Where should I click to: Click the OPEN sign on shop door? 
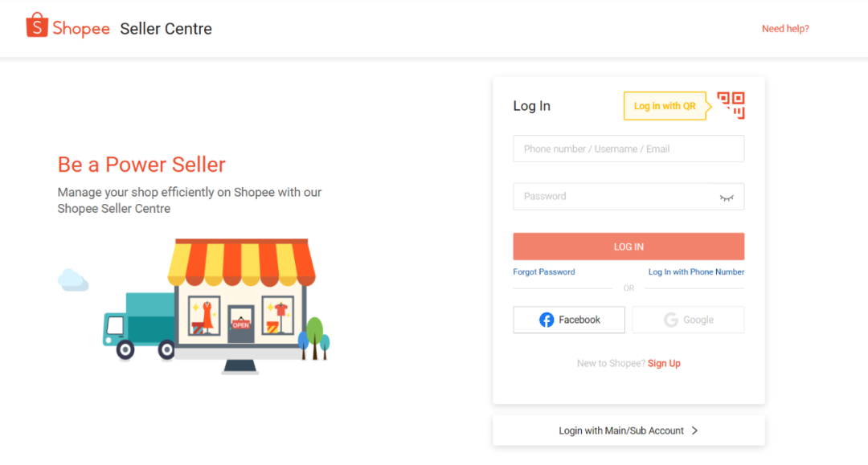241,324
